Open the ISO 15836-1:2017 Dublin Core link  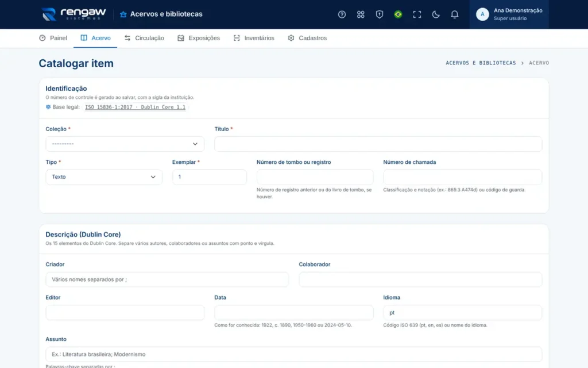coord(135,107)
